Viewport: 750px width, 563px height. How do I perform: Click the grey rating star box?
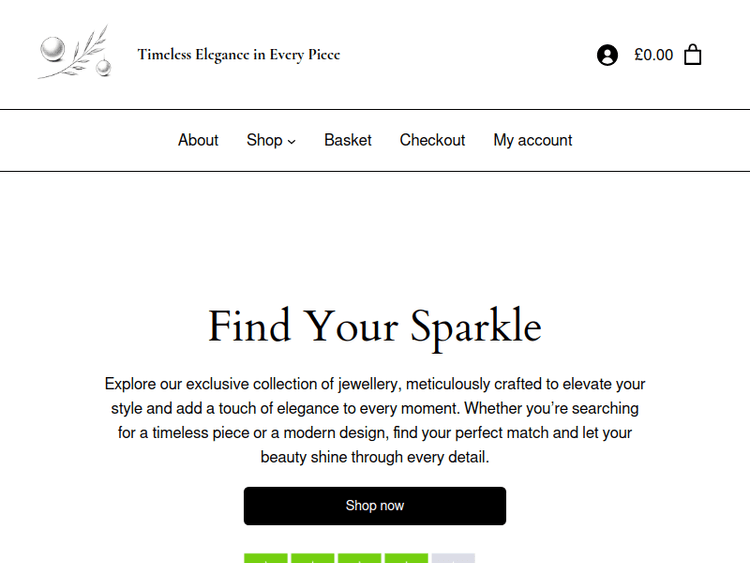(453, 558)
